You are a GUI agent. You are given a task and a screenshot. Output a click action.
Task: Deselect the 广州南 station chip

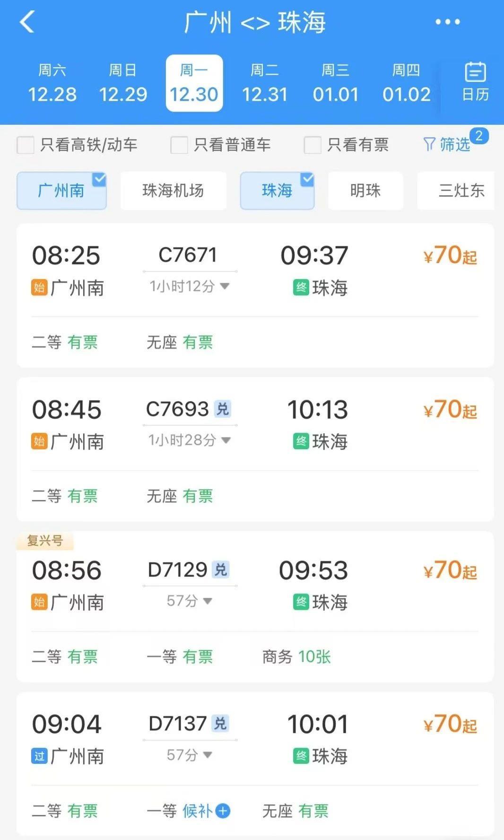coord(61,191)
